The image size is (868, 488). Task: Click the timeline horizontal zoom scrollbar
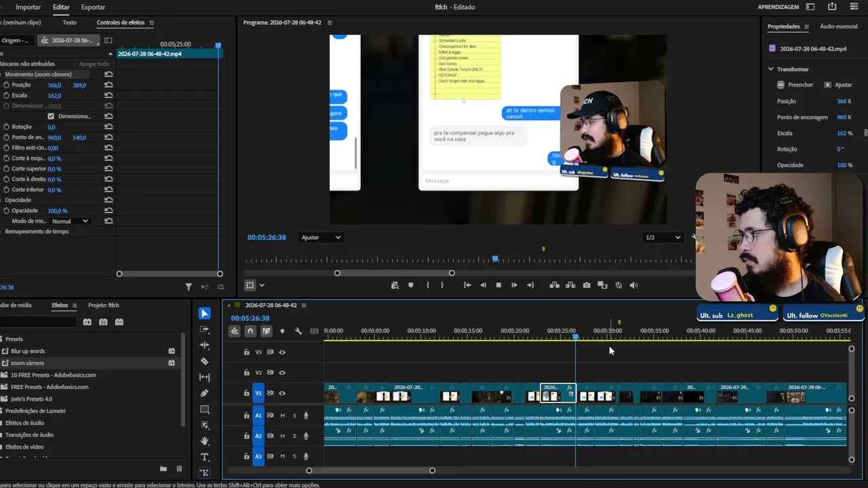click(x=370, y=470)
